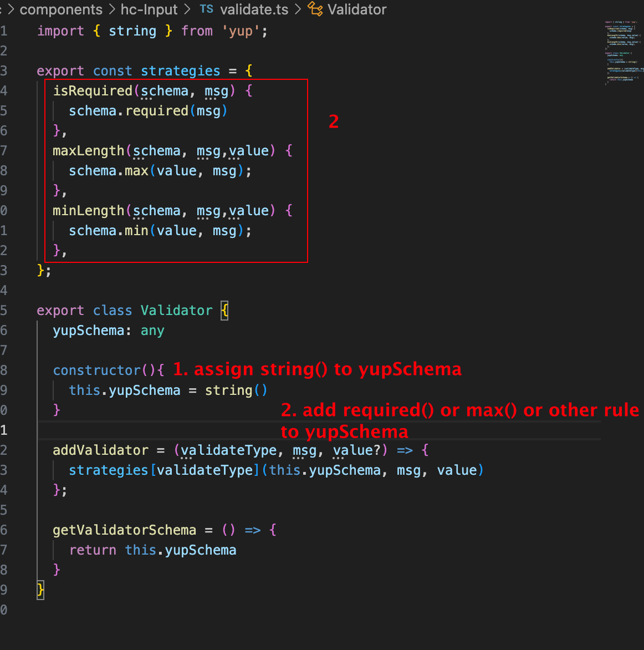This screenshot has width=644, height=650.
Task: Click strategies[validateType] call expression
Action: coord(276,470)
